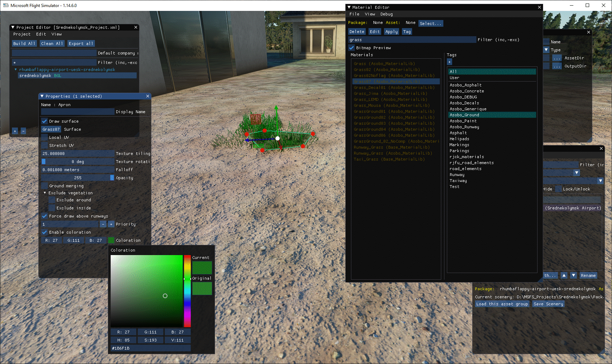Toggle the Draw surface checkbox

(45, 121)
